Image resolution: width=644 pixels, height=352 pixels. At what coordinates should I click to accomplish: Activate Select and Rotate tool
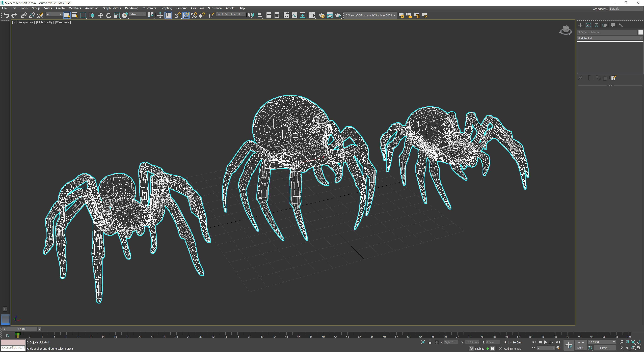point(109,15)
